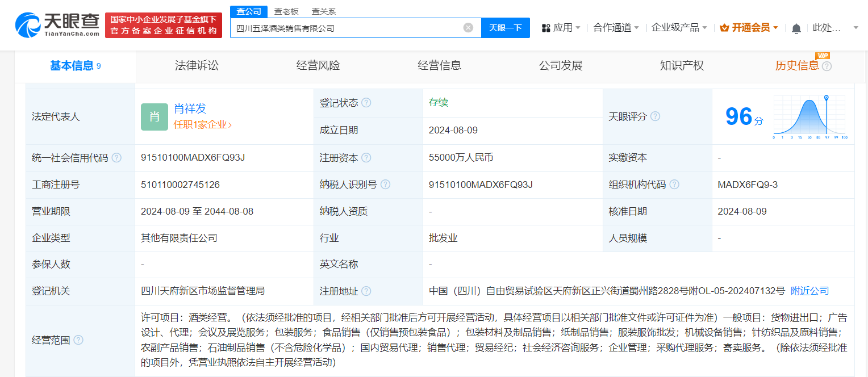Click the question mark beside 注册地址
Viewport: 868px width, 377px height.
[x=368, y=291]
